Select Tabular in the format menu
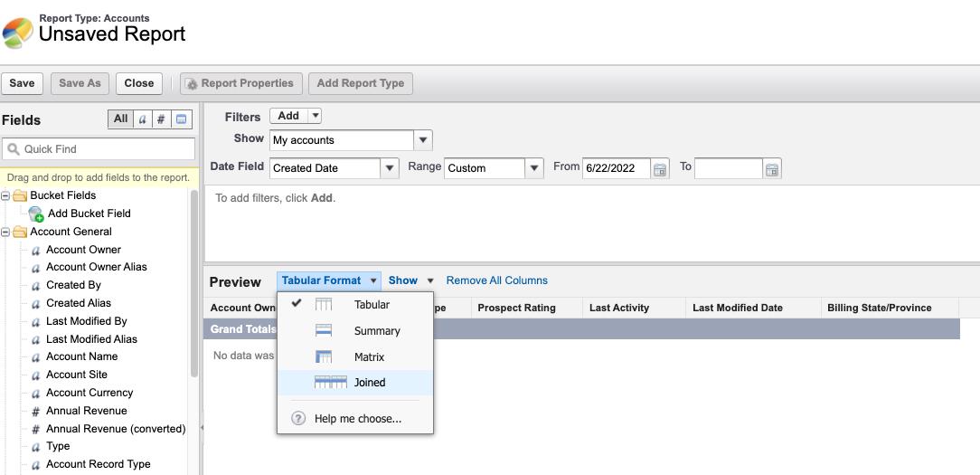The image size is (980, 475). pyautogui.click(x=372, y=305)
